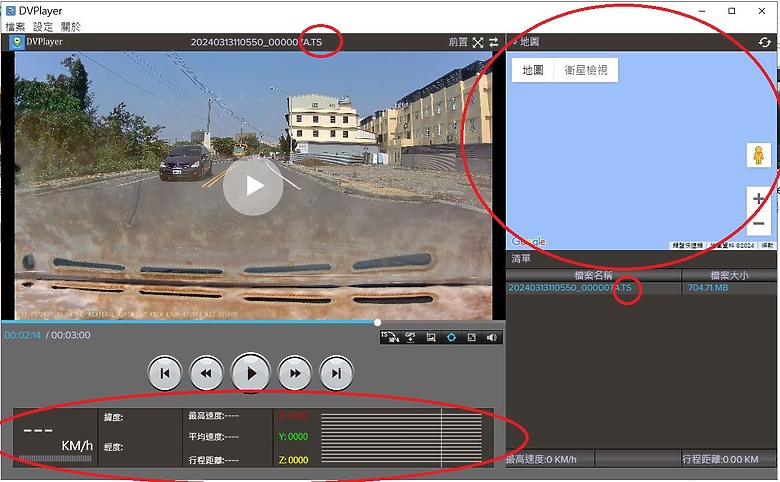Click the elapsed time 00:02:14
The height and width of the screenshot is (482, 780).
(x=22, y=335)
